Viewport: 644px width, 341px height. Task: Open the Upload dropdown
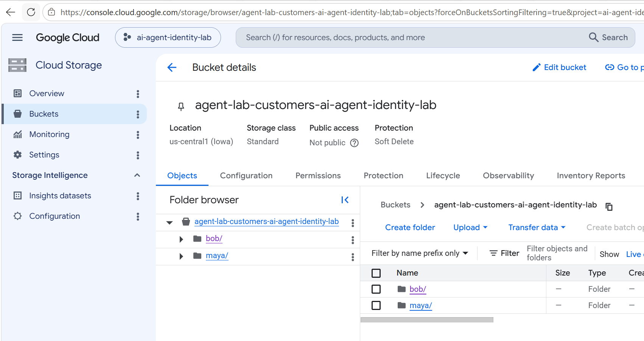[470, 227]
